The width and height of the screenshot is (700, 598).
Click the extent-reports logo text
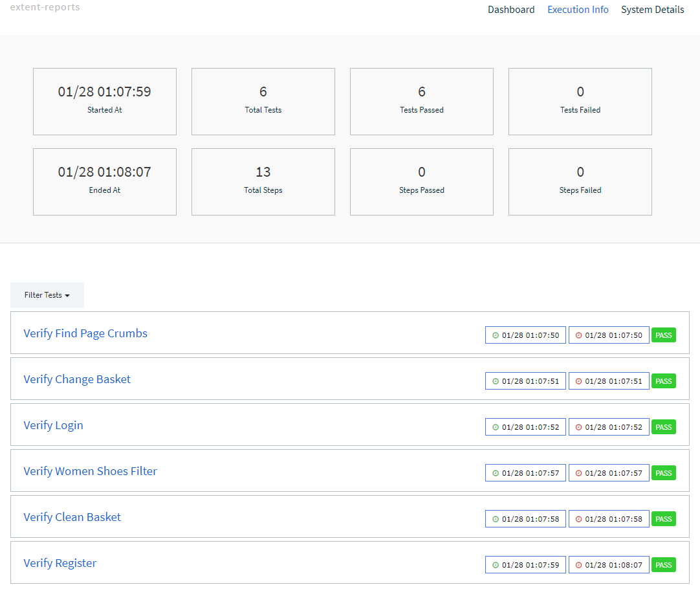click(45, 6)
